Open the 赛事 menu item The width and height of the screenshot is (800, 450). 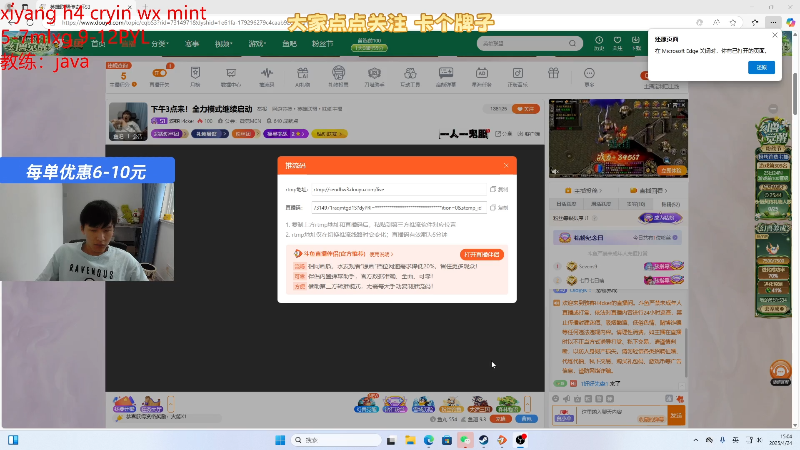[192, 44]
